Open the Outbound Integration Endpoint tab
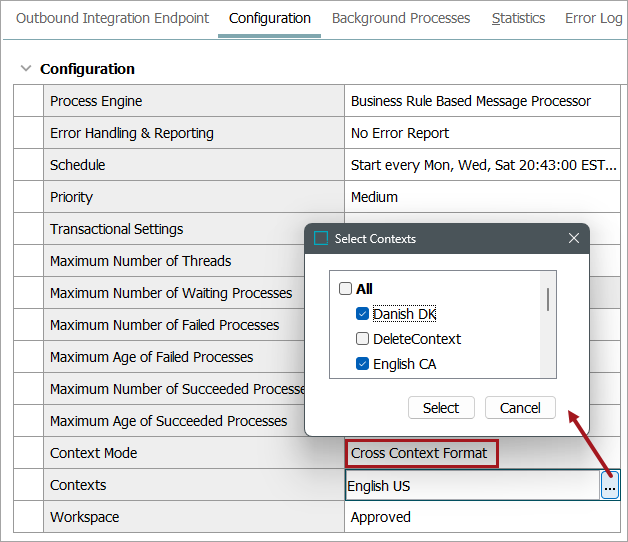 (113, 18)
